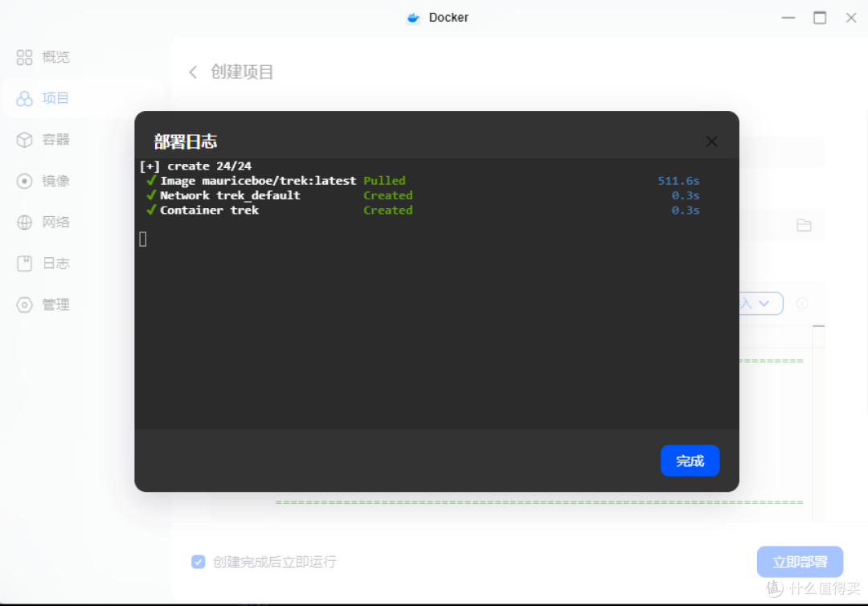The height and width of the screenshot is (606, 868).
Task: Close the 部署日志 dialog with X
Action: [712, 141]
